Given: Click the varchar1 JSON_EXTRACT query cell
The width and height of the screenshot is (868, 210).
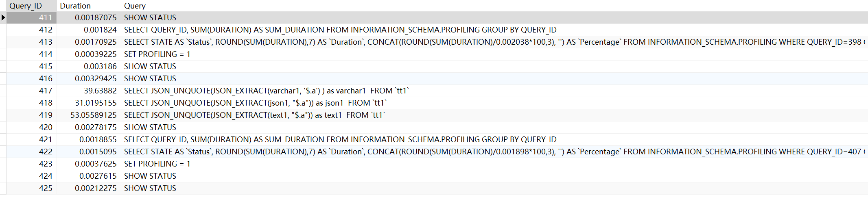Looking at the screenshot, I should pyautogui.click(x=266, y=91).
